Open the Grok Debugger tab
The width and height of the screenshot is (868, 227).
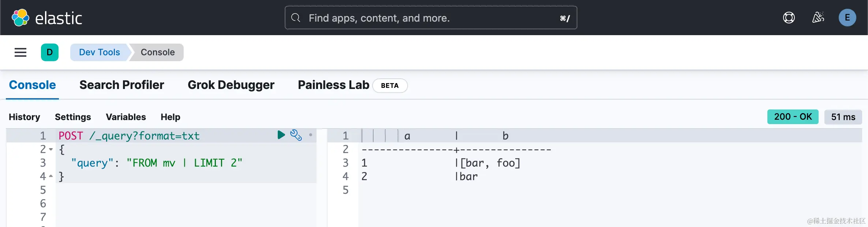[231, 85]
